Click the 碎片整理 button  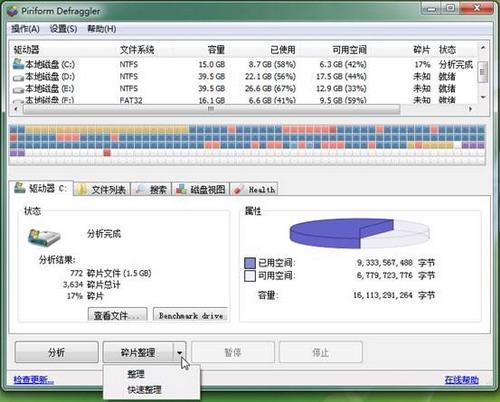138,352
